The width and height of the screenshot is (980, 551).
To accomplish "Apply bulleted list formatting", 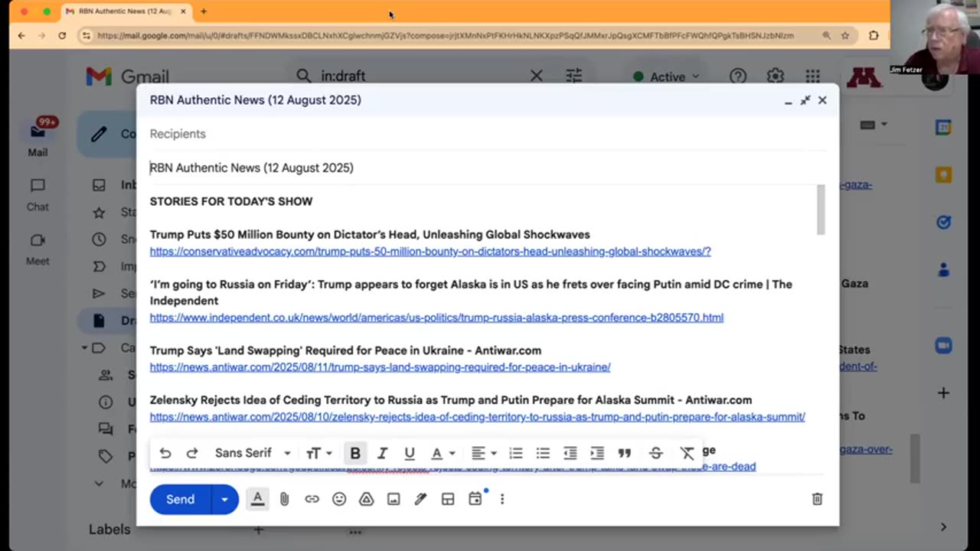I will 543,453.
